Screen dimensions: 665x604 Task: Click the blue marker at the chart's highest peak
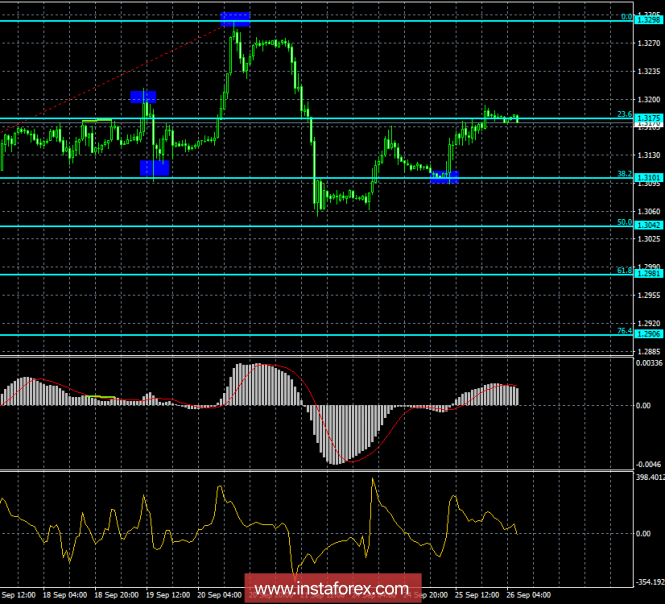pos(236,19)
